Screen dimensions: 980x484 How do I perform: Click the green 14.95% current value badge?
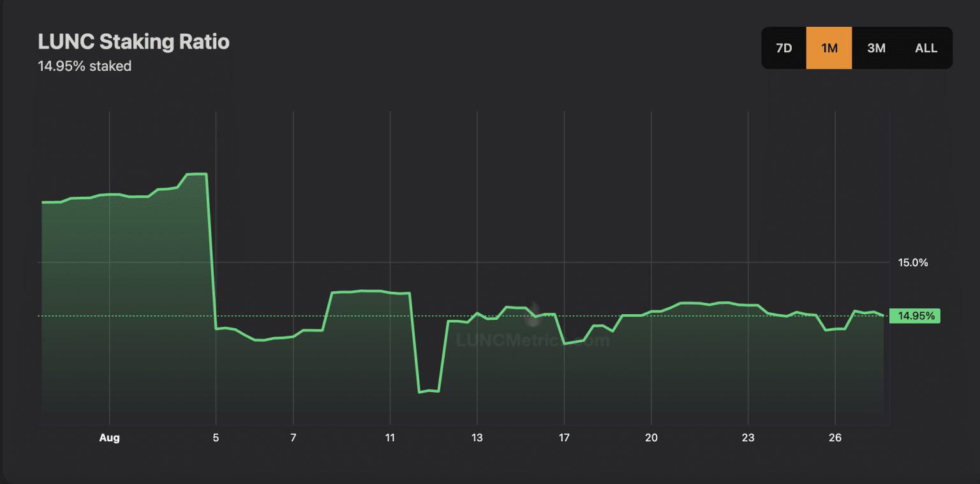(x=916, y=315)
